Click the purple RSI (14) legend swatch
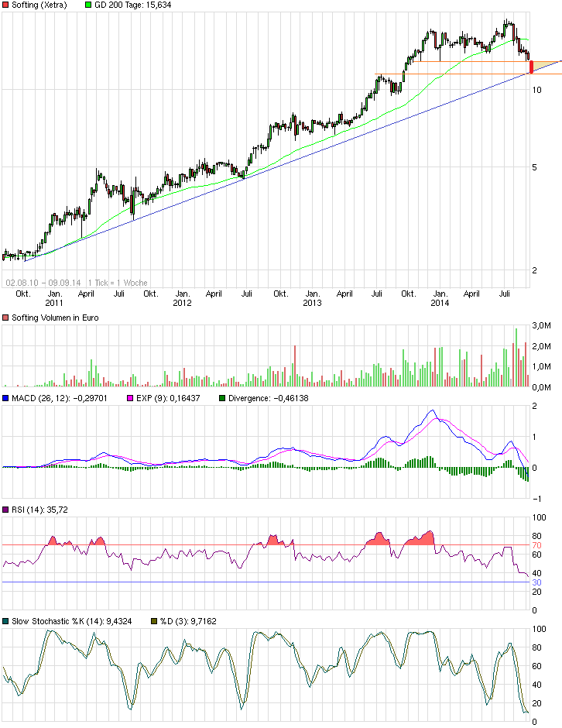562x728 pixels. [x=5, y=510]
